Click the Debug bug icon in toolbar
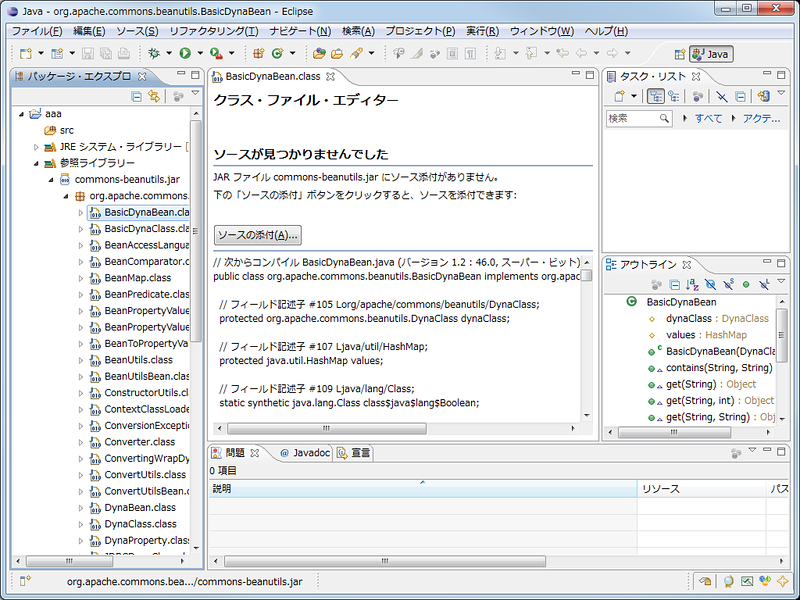Viewport: 800px width, 600px height. click(x=153, y=53)
